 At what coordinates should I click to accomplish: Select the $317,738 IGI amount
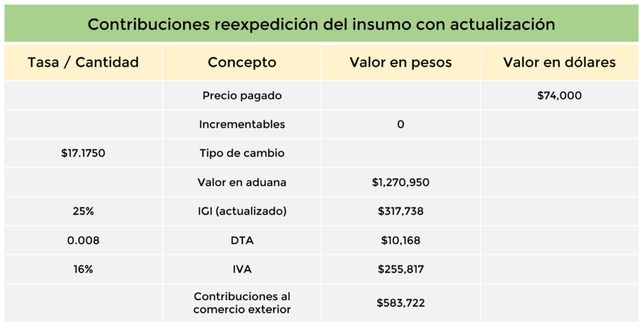[401, 212]
